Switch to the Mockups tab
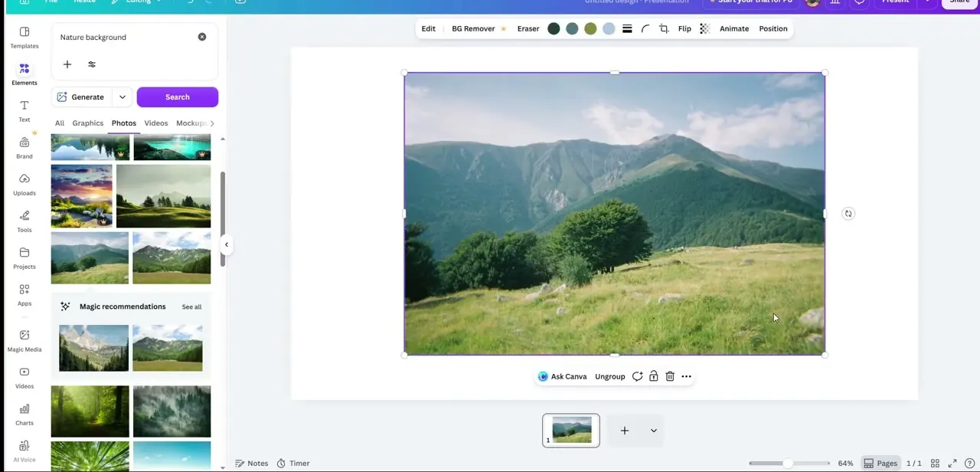Screen dimensions: 980x472 tap(191, 123)
